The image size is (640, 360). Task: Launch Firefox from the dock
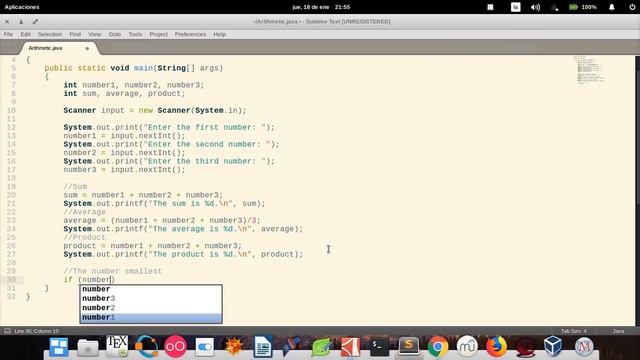(496, 347)
